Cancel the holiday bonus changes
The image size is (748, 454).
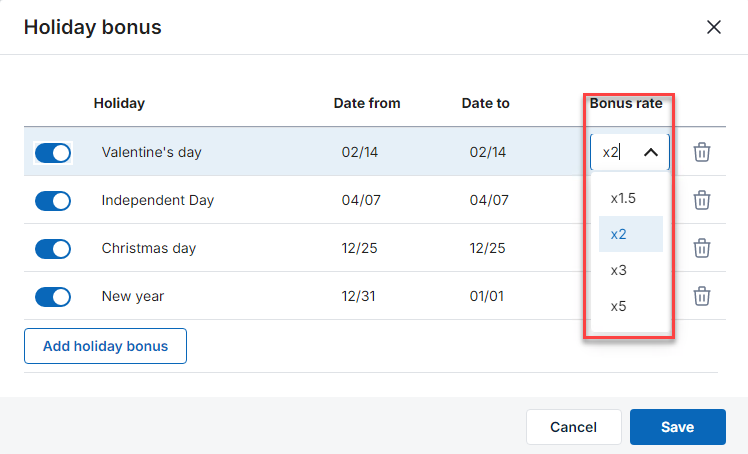click(x=573, y=427)
